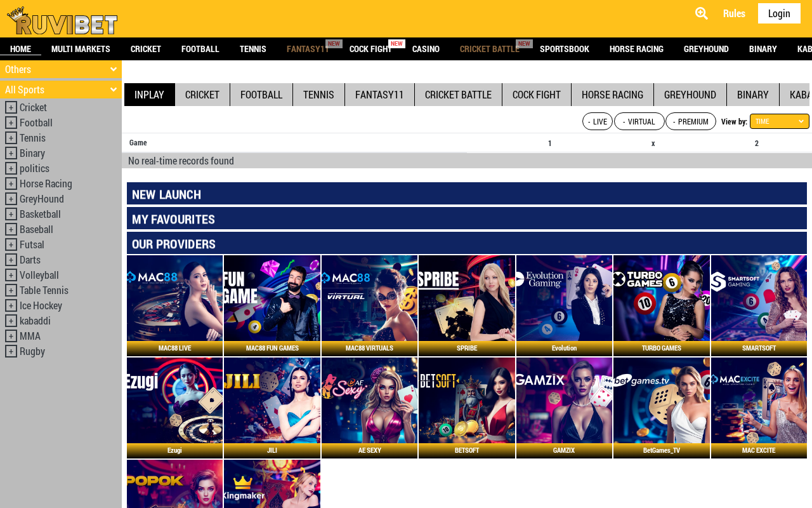This screenshot has height=508, width=812.
Task: Expand the politics plus icon in sidebar
Action: tap(11, 168)
